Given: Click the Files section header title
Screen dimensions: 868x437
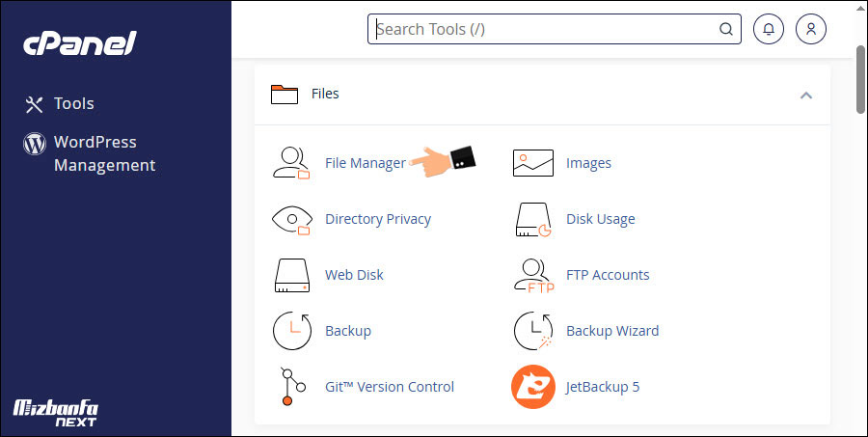Looking at the screenshot, I should click(325, 94).
